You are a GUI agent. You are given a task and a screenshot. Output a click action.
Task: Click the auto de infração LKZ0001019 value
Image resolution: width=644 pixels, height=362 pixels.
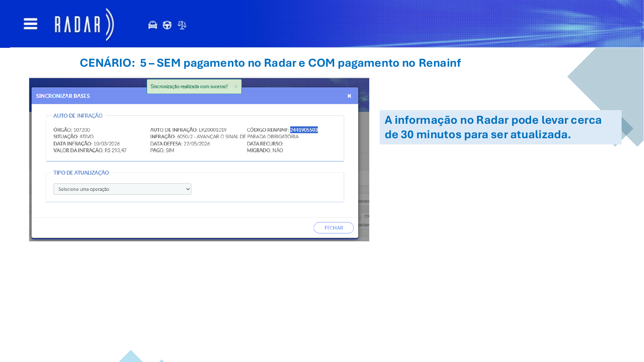click(213, 130)
